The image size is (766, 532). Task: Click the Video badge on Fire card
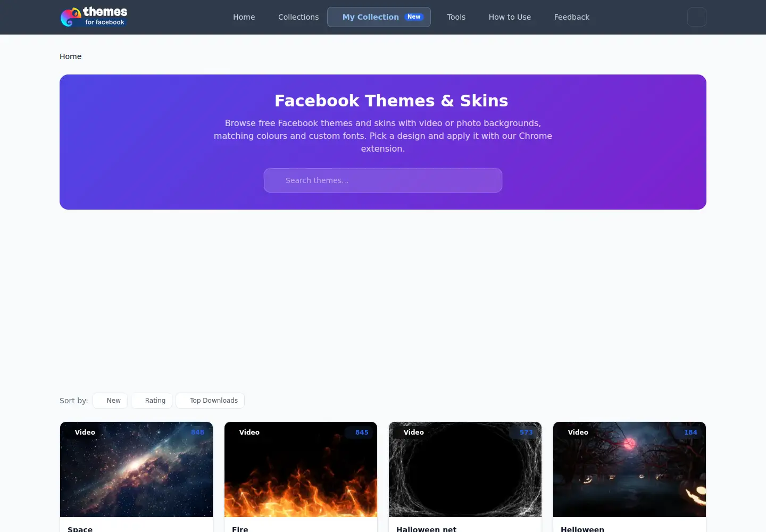tap(245, 433)
